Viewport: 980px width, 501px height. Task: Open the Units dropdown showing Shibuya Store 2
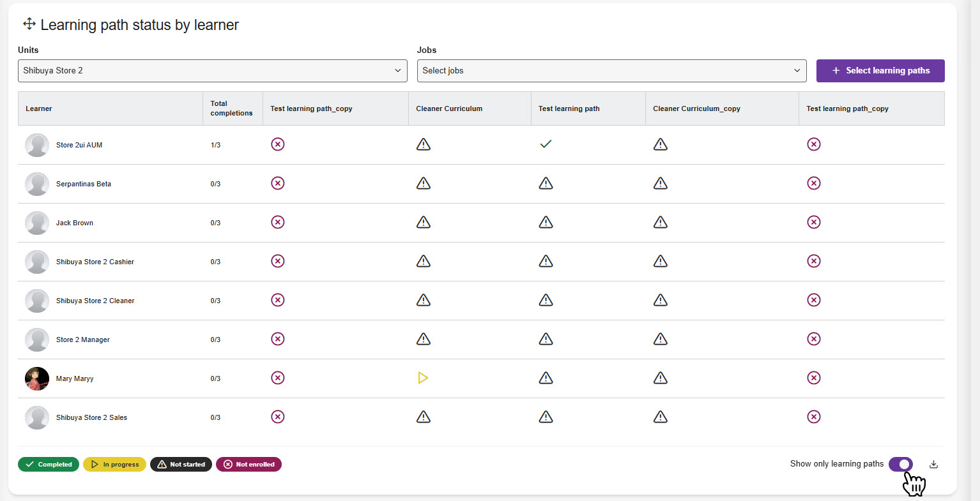coord(212,71)
